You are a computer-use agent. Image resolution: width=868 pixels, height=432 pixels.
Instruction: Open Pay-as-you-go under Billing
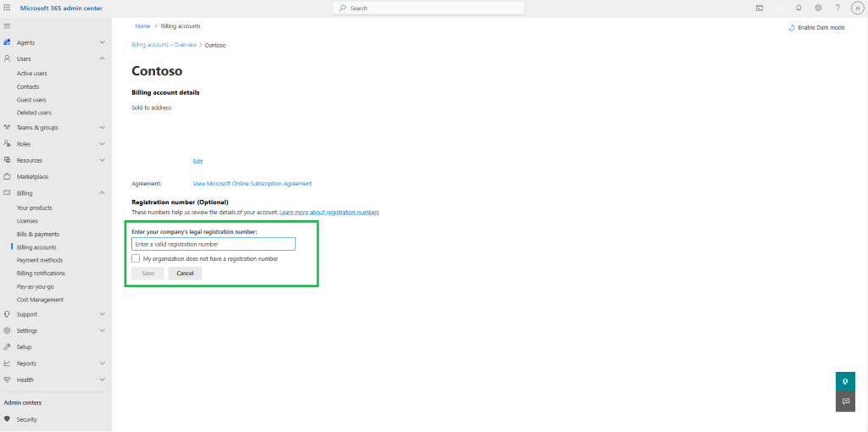(x=36, y=287)
